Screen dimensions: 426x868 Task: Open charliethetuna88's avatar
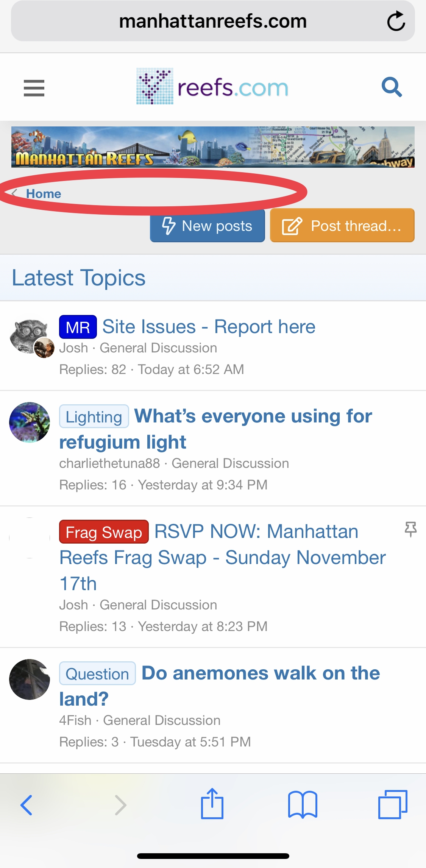(x=30, y=422)
